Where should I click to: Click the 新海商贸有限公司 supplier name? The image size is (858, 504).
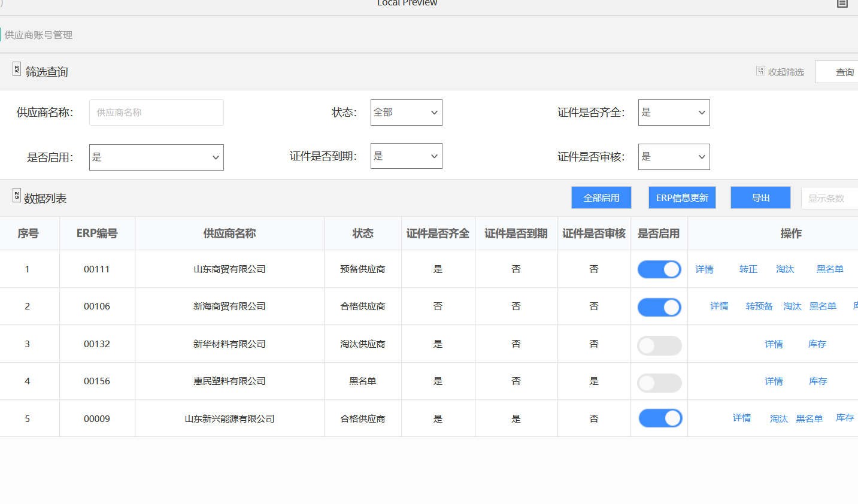coord(229,306)
